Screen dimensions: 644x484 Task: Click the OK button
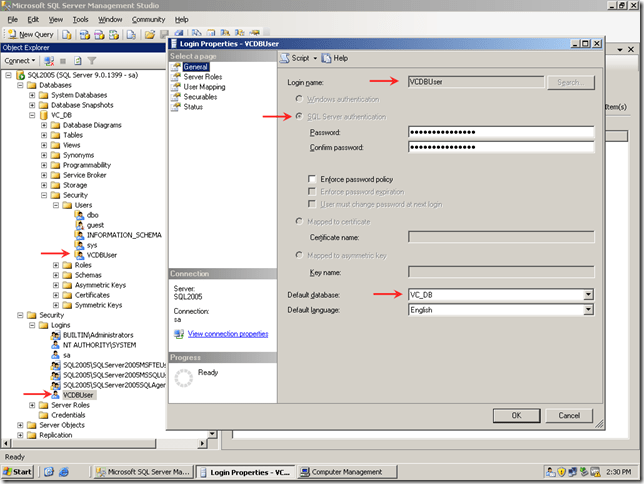[x=516, y=415]
